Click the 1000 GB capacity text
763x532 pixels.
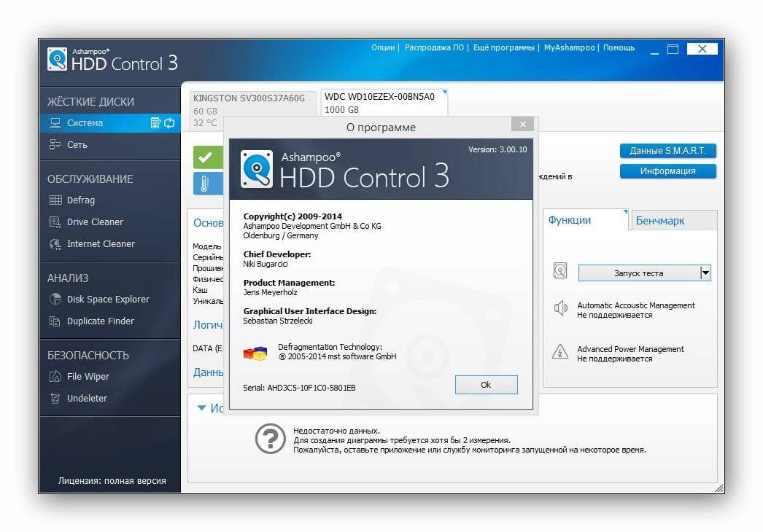click(x=341, y=110)
